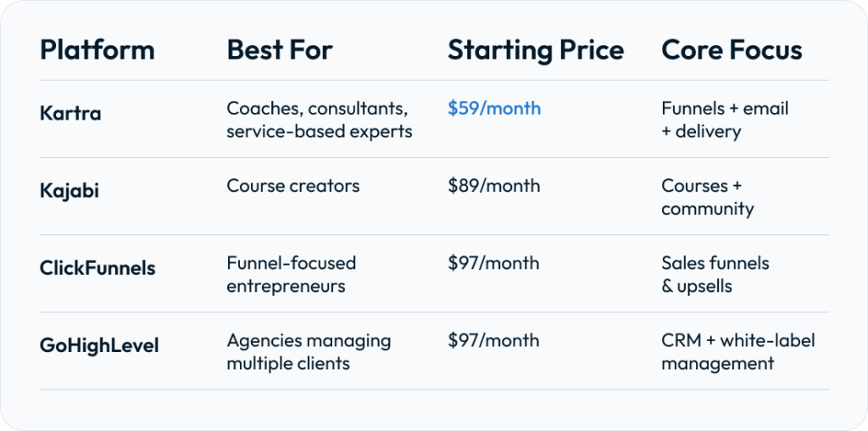Screen dimensions: 868x431
Task: Click 'Coaches, consultants, service-based experts' cell
Action: click(x=319, y=120)
